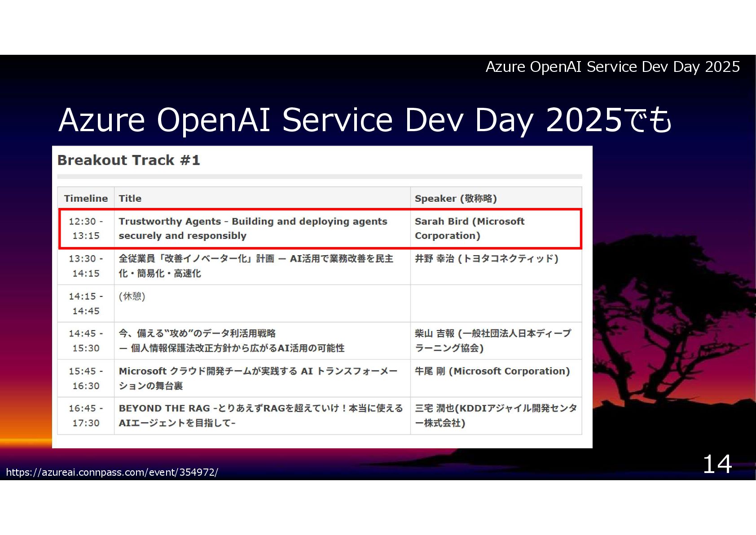Click the '(休憩)' break entry
The height and width of the screenshot is (535, 756).
132,296
